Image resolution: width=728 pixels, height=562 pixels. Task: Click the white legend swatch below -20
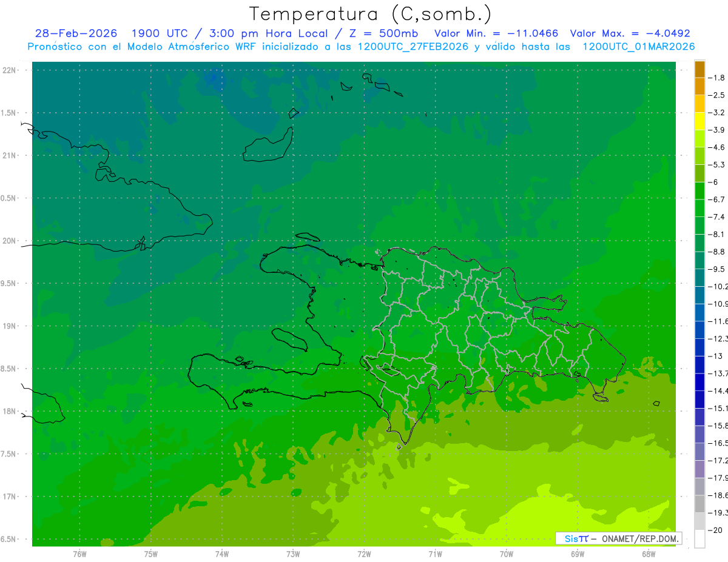(x=699, y=539)
